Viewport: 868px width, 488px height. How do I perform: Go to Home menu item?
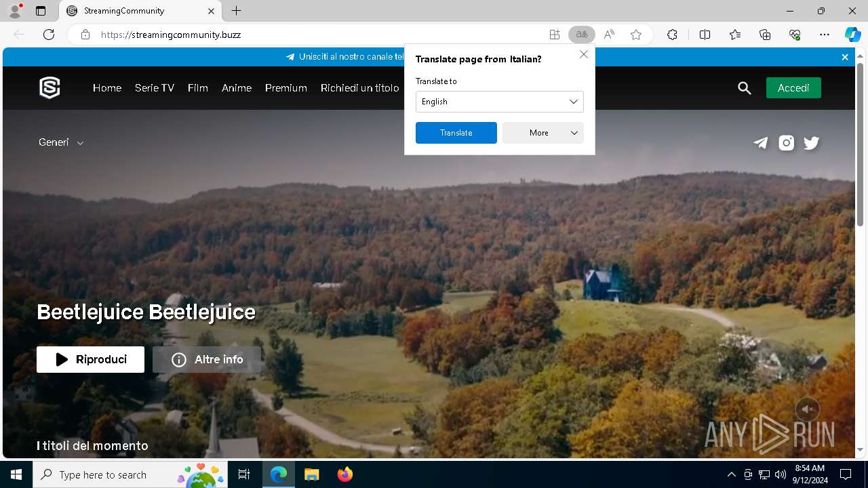(x=107, y=88)
